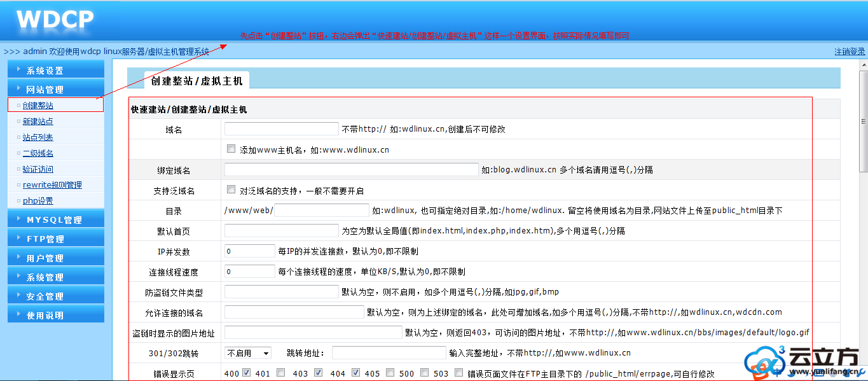Check the 405 error page checkbox
The height and width of the screenshot is (381, 868).
click(x=390, y=373)
